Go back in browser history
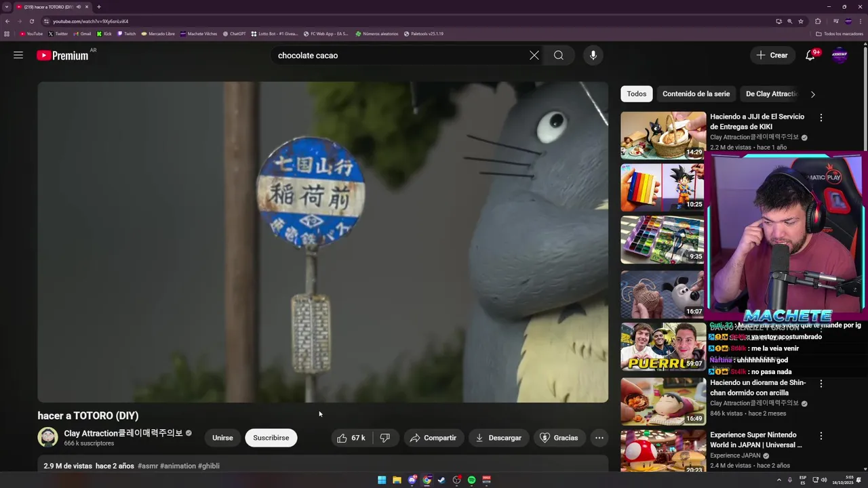Screen dimensions: 868x488 tap(7, 21)
